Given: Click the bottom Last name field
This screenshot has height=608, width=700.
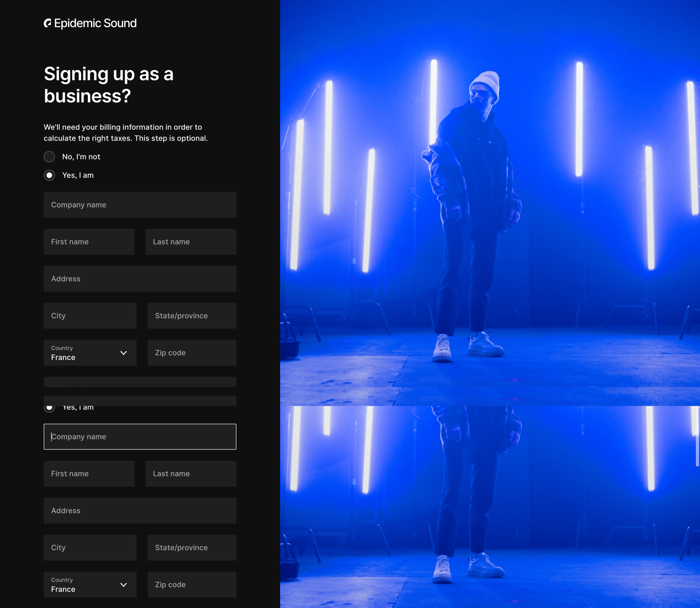Looking at the screenshot, I should (191, 474).
